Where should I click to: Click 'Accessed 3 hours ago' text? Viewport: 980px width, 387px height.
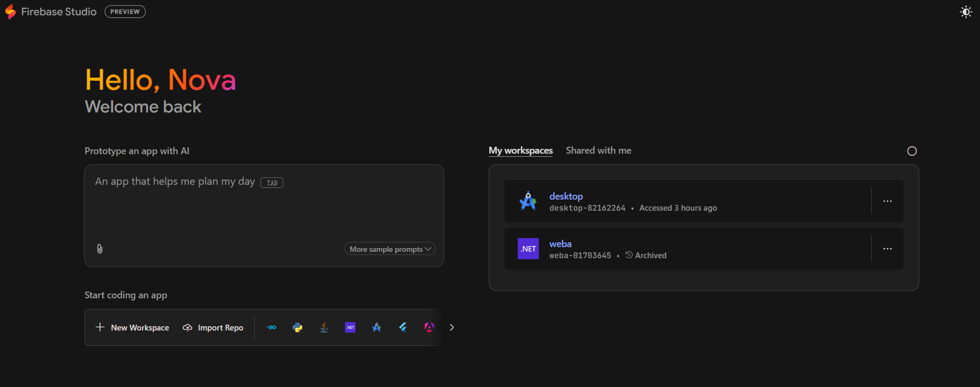[678, 208]
